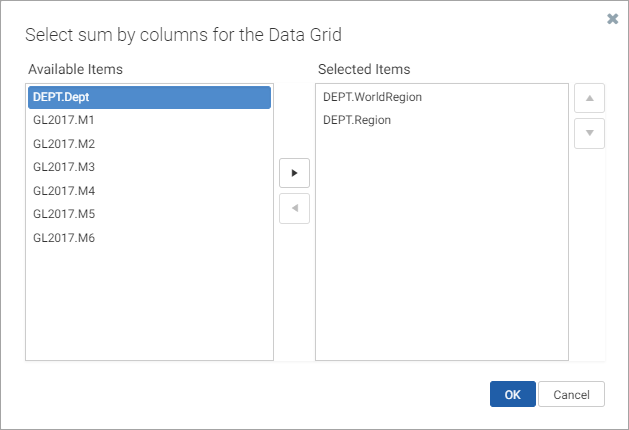Click the move up arrow button

coord(589,98)
